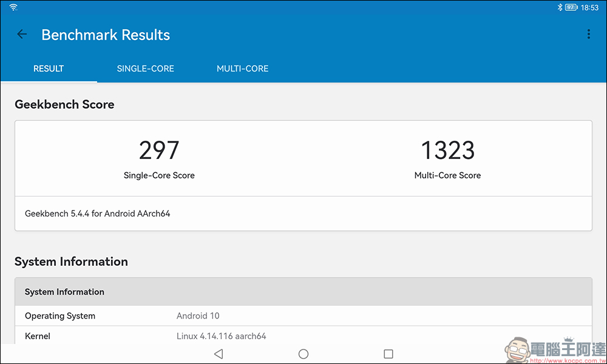Open the SINGLE-CORE tab
This screenshot has height=364, width=607.
(145, 69)
